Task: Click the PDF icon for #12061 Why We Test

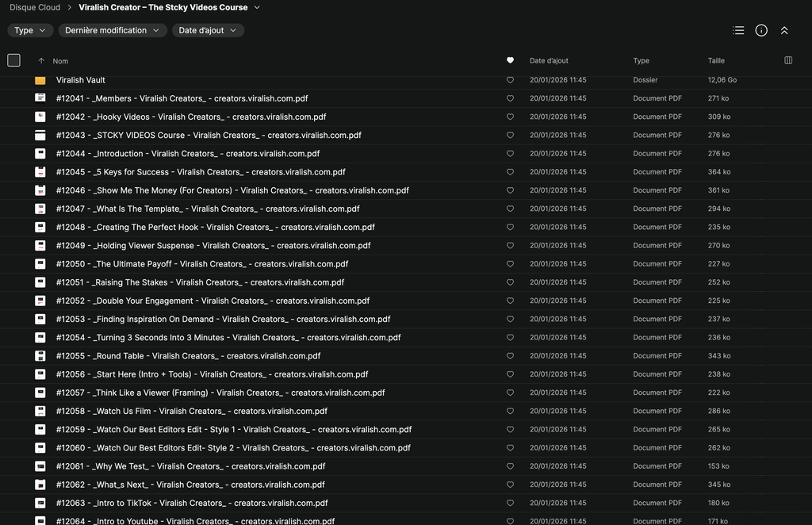Action: point(40,466)
